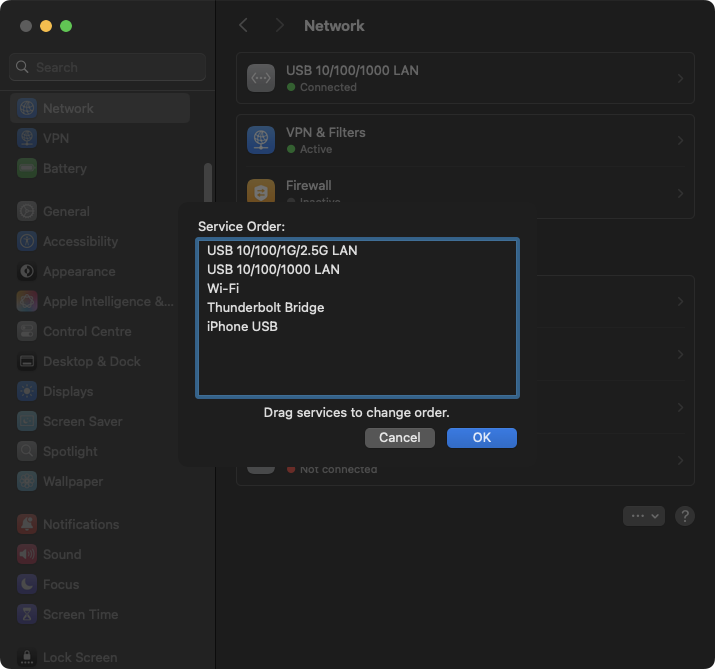Go back with the left arrow
The width and height of the screenshot is (715, 669).
coord(244,26)
